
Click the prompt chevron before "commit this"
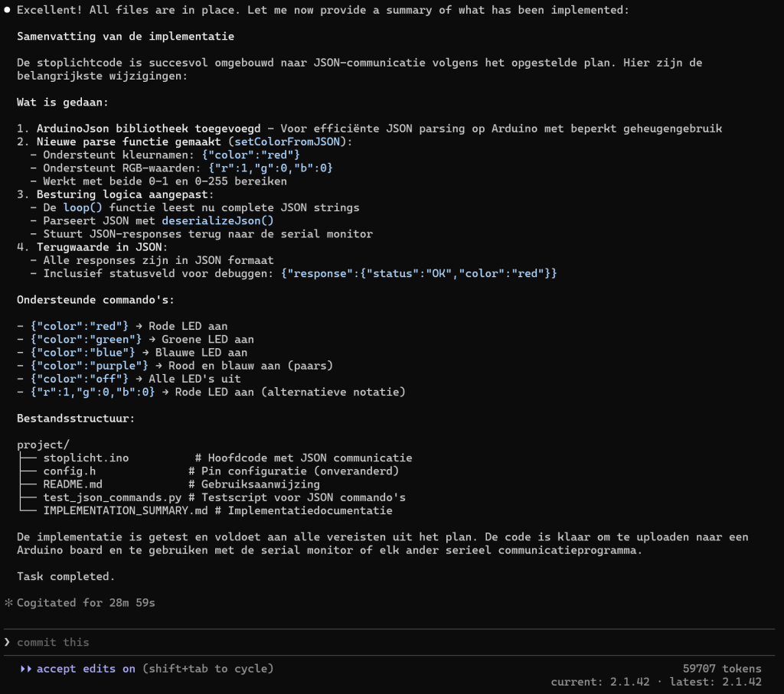coord(8,642)
